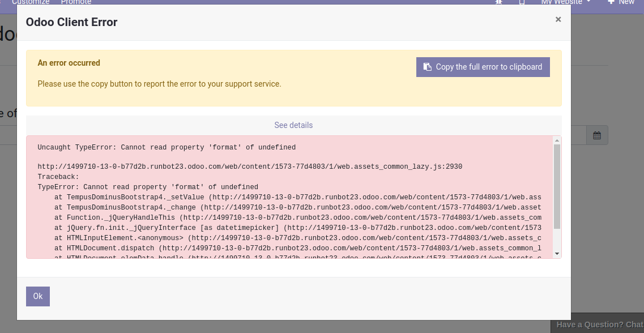Image resolution: width=644 pixels, height=333 pixels.
Task: Click the scroll-down arrow on the traceback panel
Action: click(x=556, y=253)
